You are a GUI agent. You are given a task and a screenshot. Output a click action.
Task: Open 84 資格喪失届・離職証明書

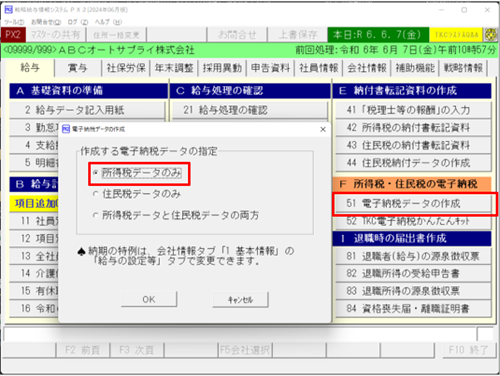point(413,309)
